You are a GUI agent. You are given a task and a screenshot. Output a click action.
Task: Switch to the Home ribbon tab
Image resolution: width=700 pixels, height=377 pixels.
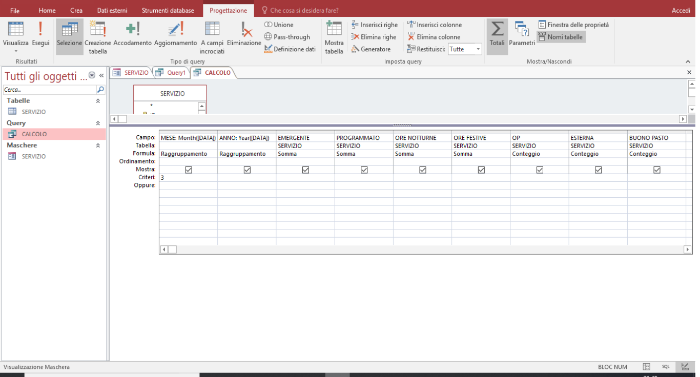(x=47, y=10)
